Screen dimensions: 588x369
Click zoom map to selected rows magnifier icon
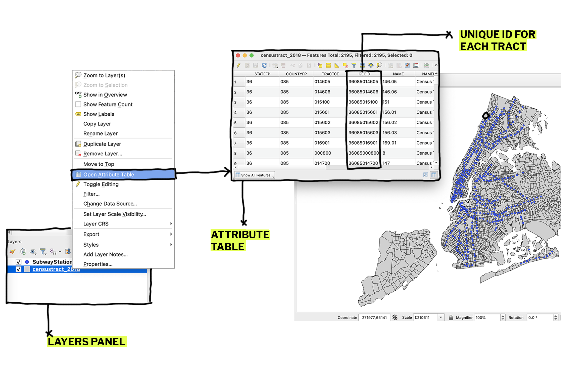pos(379,65)
